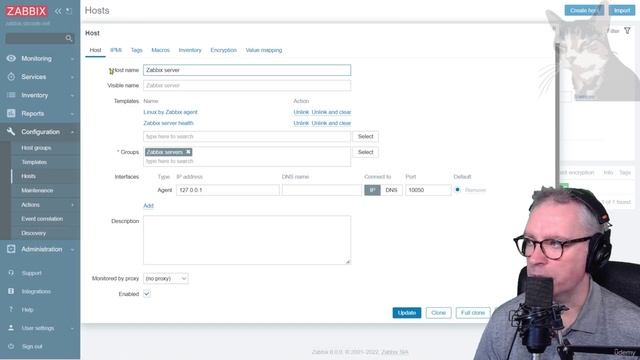This screenshot has height=360, width=640.
Task: Switch to the Encryption tab
Action: coord(223,50)
